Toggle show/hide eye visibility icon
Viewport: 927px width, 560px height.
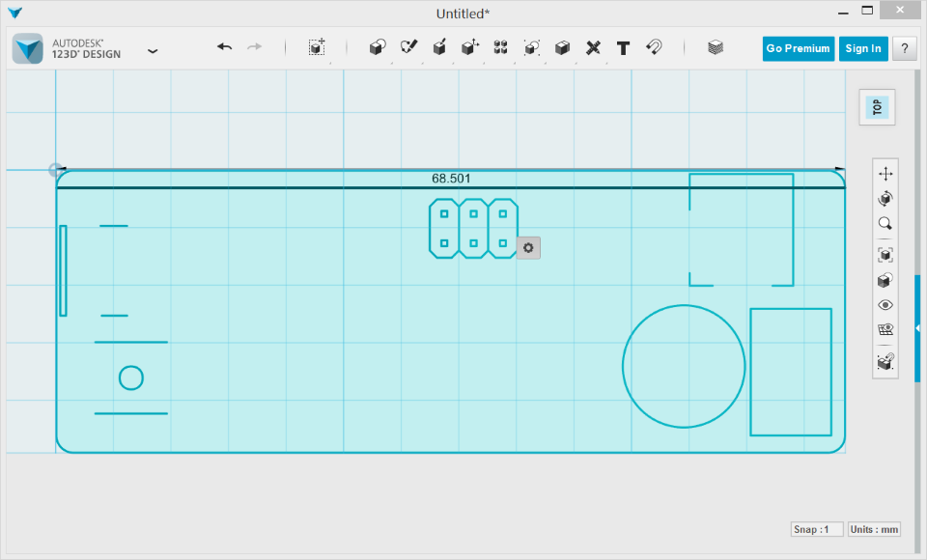(x=885, y=305)
